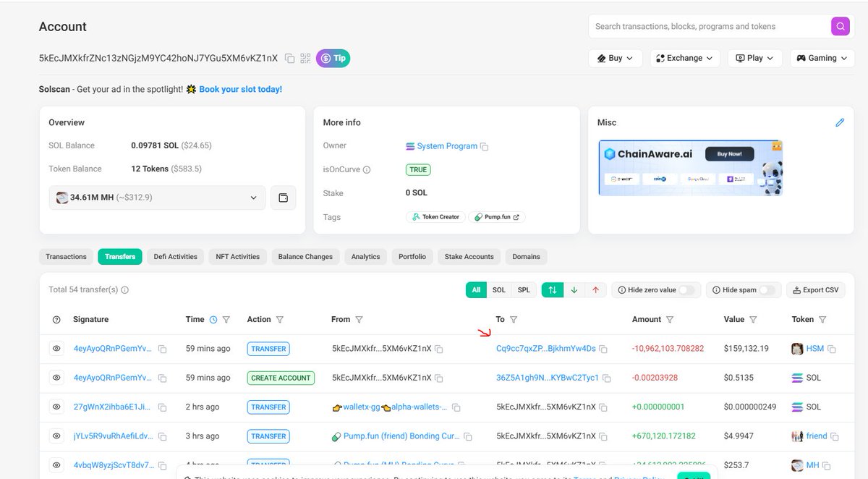
Task: Open the Exchange dropdown
Action: click(685, 58)
